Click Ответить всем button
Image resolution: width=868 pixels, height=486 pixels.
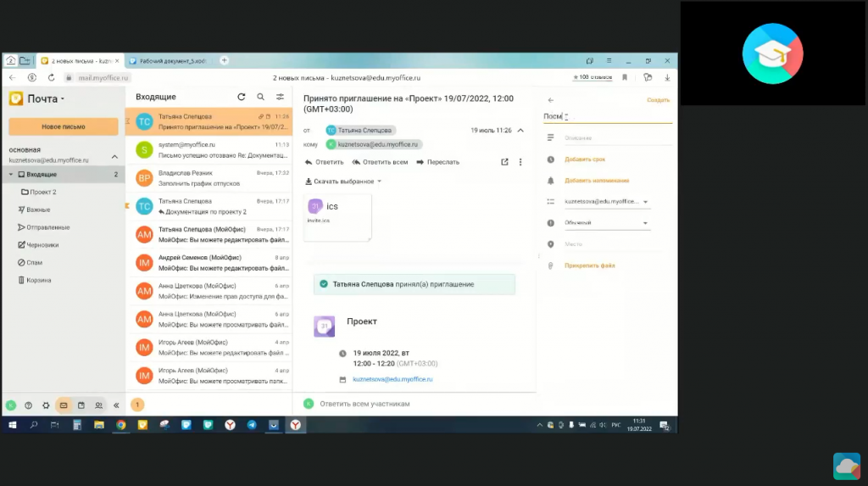(x=380, y=162)
